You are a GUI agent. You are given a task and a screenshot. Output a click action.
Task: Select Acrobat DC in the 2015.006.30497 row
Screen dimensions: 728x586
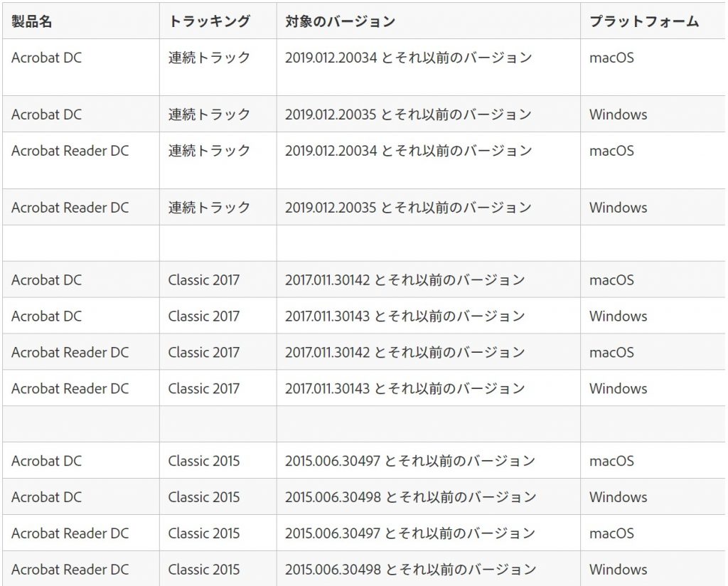(x=46, y=461)
